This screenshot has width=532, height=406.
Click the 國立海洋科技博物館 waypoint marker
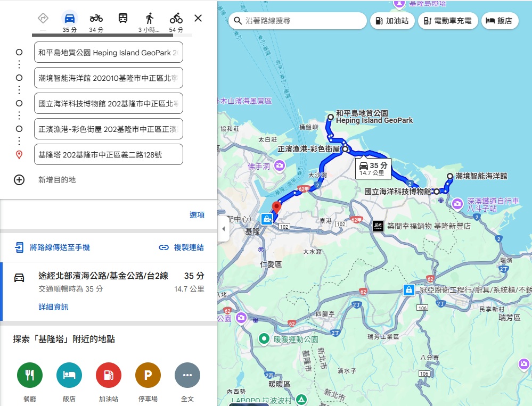[437, 192]
